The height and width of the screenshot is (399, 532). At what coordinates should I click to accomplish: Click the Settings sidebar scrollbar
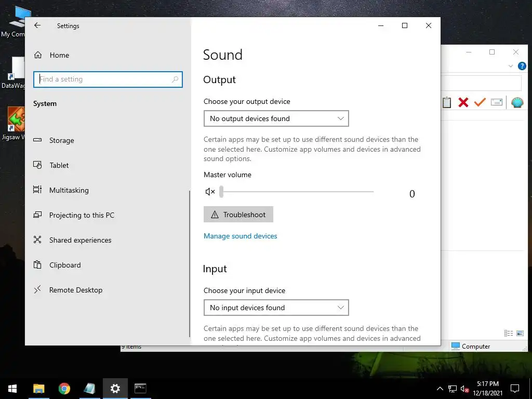point(189,263)
